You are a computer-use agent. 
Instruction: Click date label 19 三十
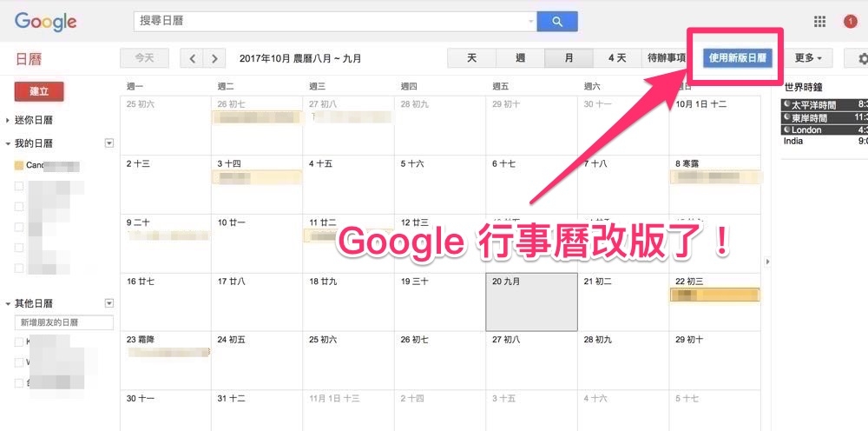[415, 282]
